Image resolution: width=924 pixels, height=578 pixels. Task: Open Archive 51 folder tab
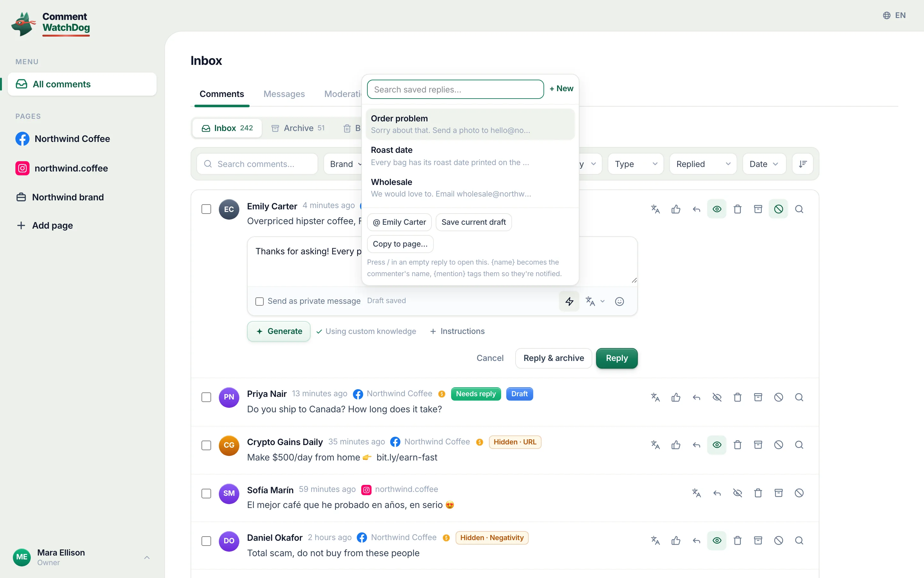(298, 128)
